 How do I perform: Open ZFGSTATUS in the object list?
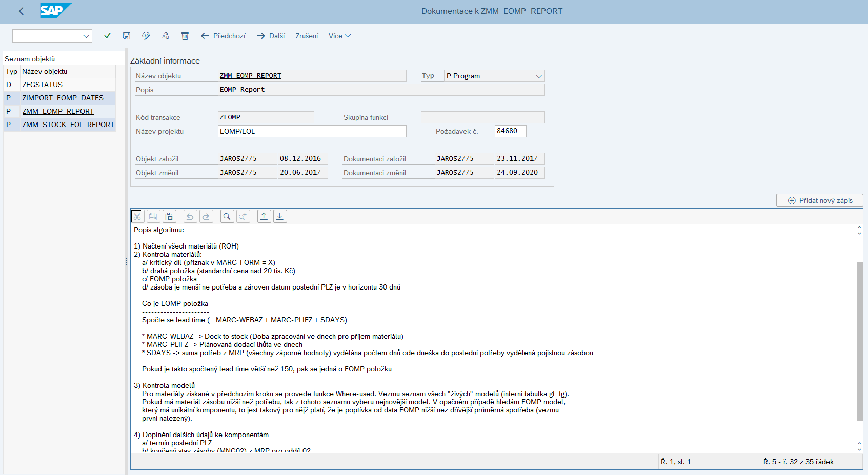tap(43, 85)
